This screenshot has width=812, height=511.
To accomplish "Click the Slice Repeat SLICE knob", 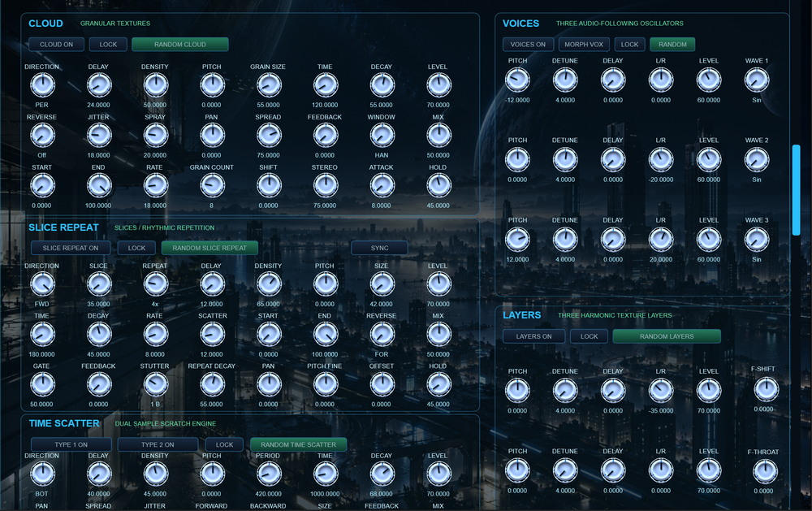I will 99,284.
